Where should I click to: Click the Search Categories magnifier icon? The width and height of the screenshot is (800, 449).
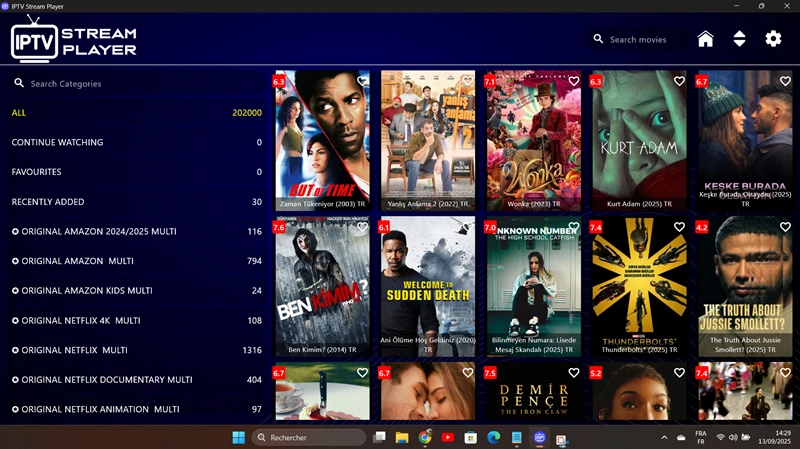point(19,83)
